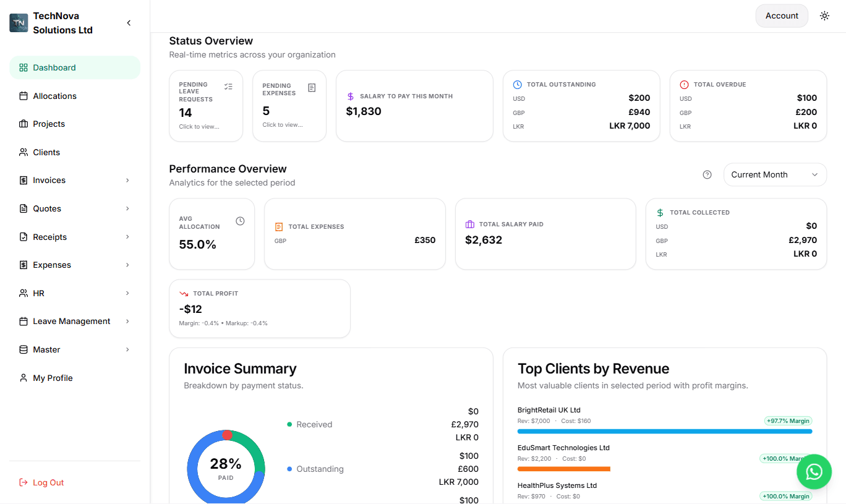The height and width of the screenshot is (504, 846).
Task: Open the help tooltip beside Performance Overview
Action: [707, 174]
